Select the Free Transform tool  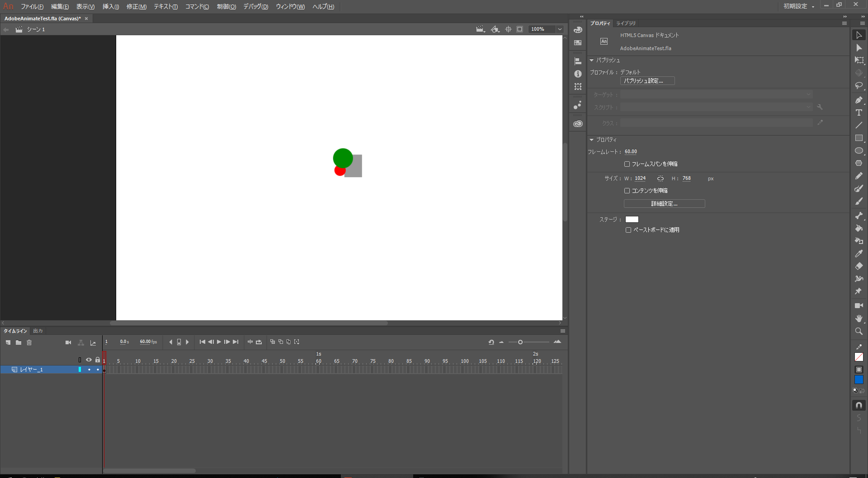859,60
